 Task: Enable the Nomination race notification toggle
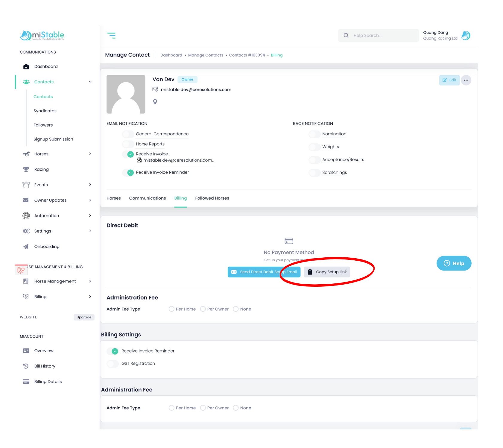[x=314, y=134]
